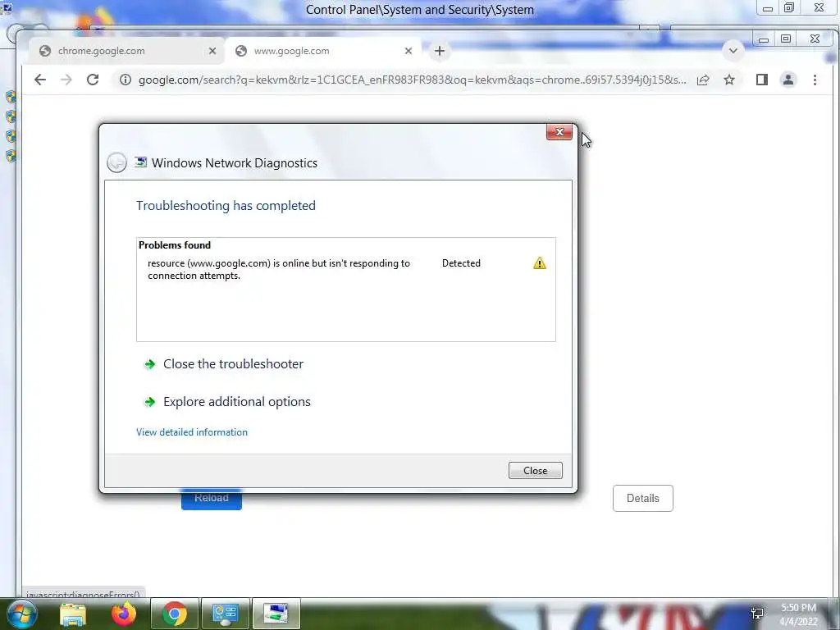Click the Close button in the dialog
Image resolution: width=840 pixels, height=630 pixels.
pos(535,470)
